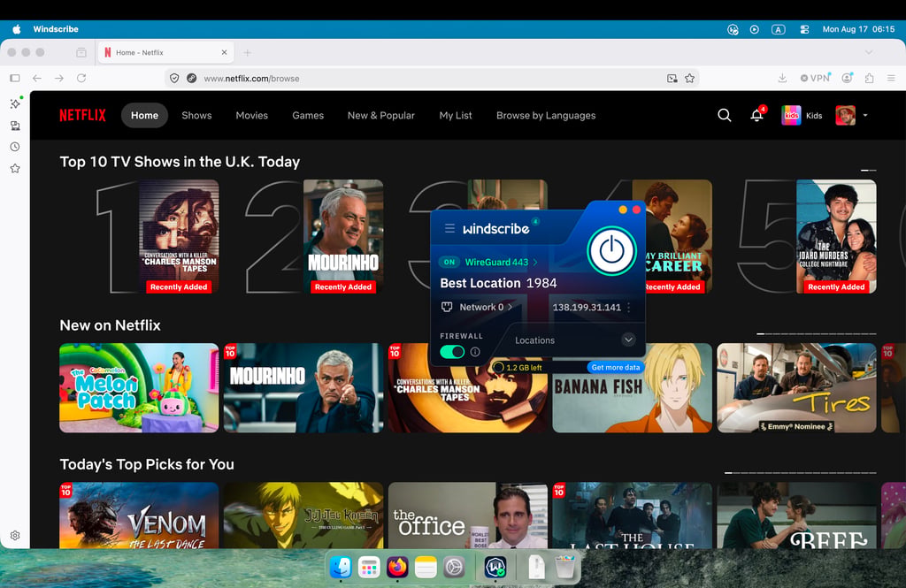
Task: Click the Netflix logo
Action: point(82,116)
